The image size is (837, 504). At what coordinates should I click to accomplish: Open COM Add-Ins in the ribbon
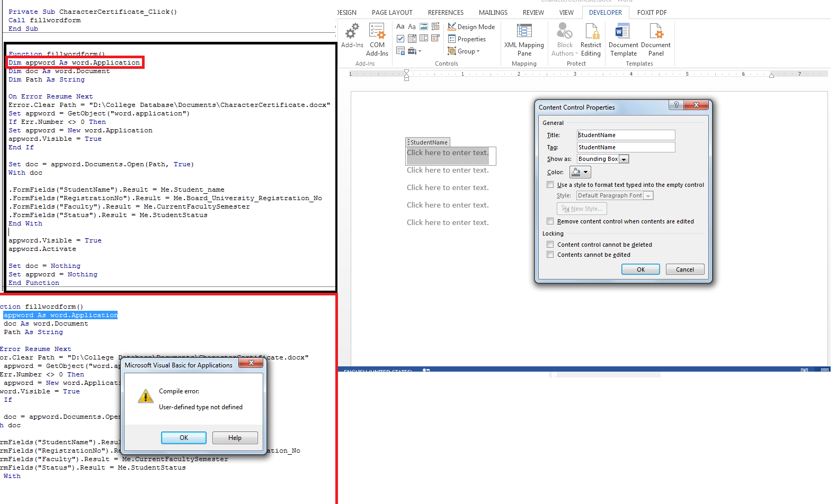[x=377, y=40]
